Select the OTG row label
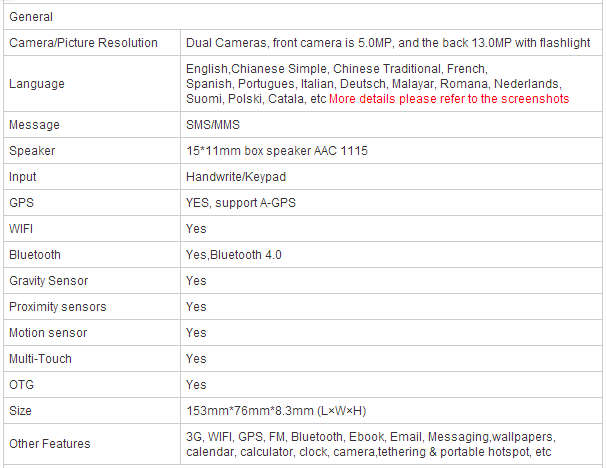The width and height of the screenshot is (606, 468). pos(22,385)
